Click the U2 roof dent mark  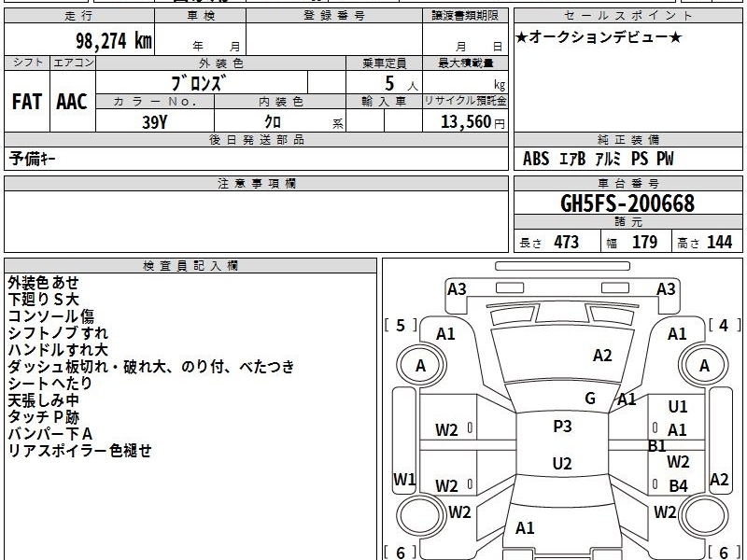[x=562, y=463]
